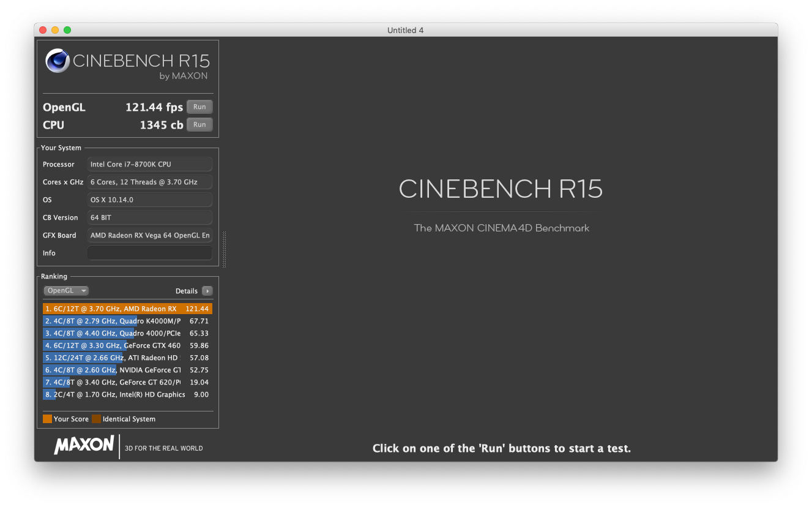The image size is (812, 507).
Task: Run the OpenGL benchmark test
Action: 199,107
